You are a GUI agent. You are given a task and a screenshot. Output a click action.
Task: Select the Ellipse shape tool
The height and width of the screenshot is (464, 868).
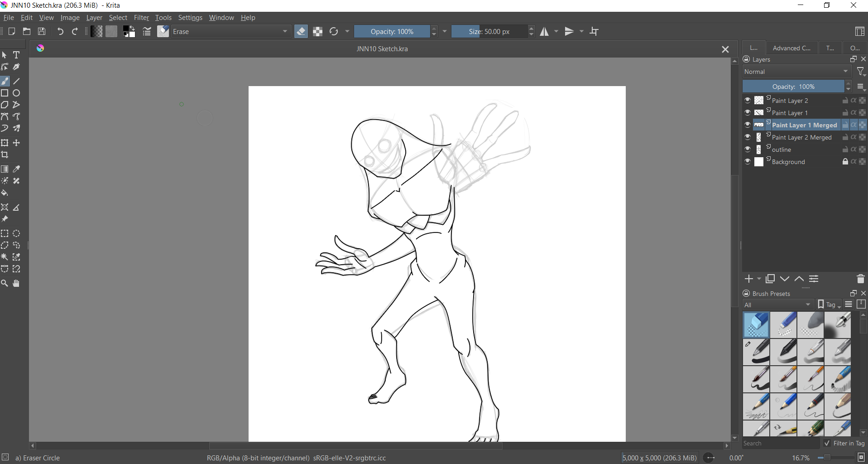[x=17, y=93]
